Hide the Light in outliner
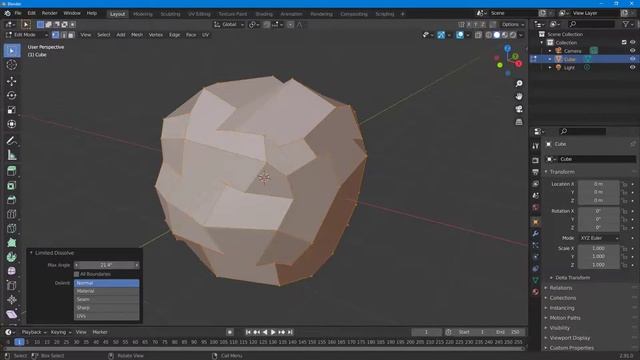 pos(632,67)
